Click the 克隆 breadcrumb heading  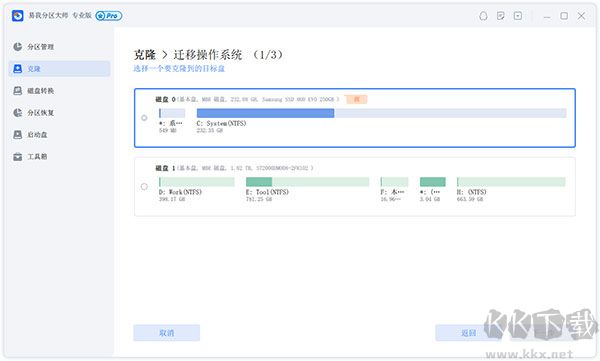pyautogui.click(x=145, y=55)
